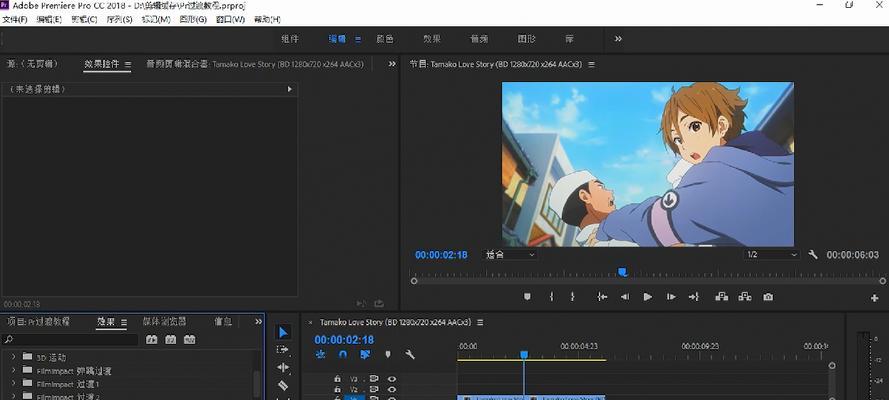Screen dimensions: 889x400
Task: Open Program Monitor settings wrench
Action: coord(813,255)
